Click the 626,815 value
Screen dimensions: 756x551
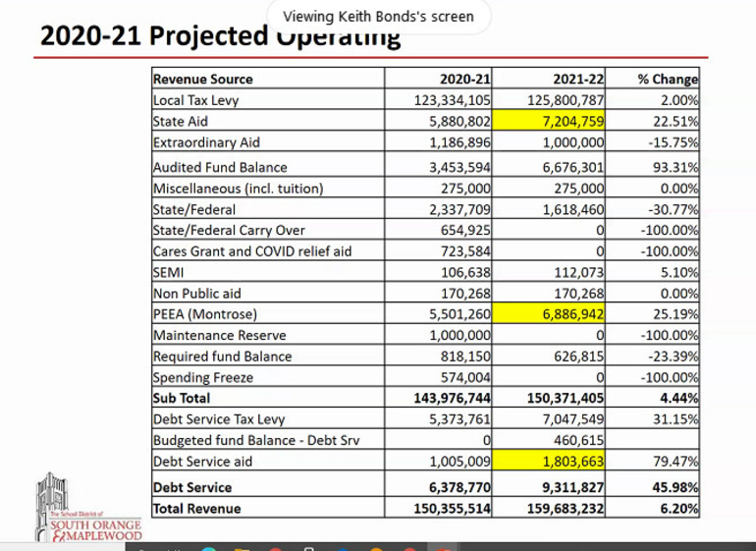[579, 357]
